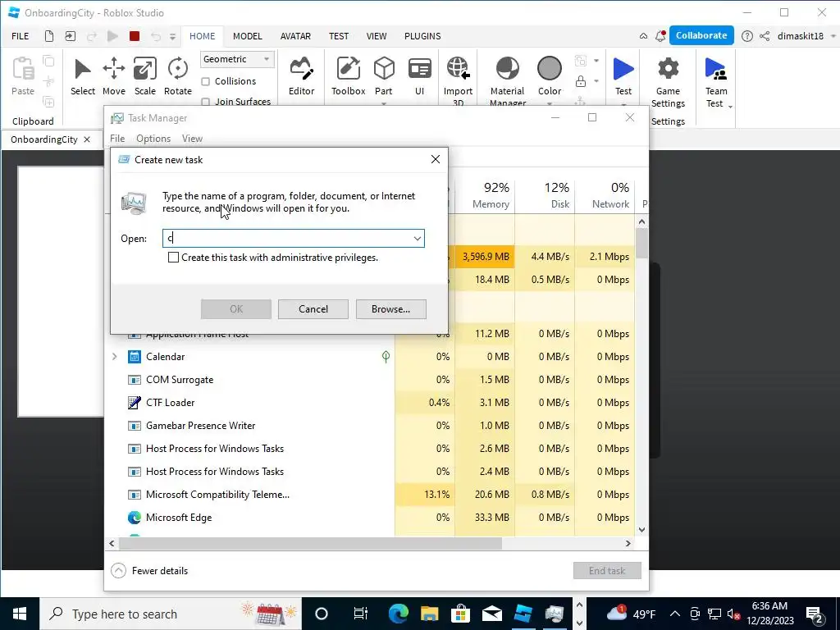
Task: Open Task Manager File menu
Action: (117, 138)
